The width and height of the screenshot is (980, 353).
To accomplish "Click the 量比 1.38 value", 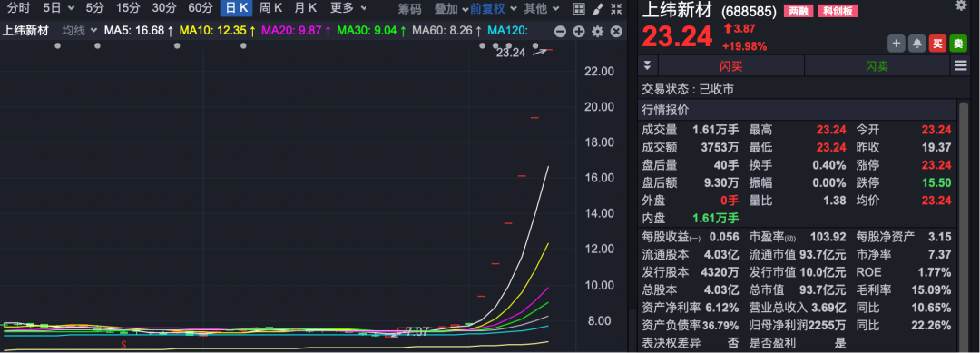I will pyautogui.click(x=835, y=201).
